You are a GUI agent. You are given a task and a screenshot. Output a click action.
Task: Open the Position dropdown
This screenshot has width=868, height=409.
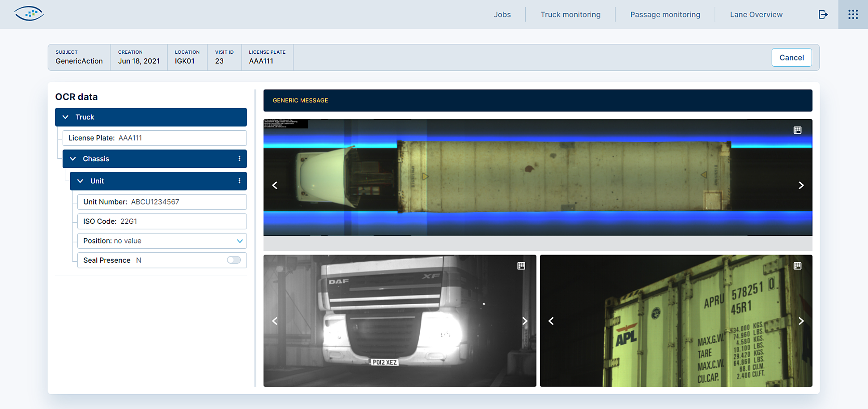240,241
